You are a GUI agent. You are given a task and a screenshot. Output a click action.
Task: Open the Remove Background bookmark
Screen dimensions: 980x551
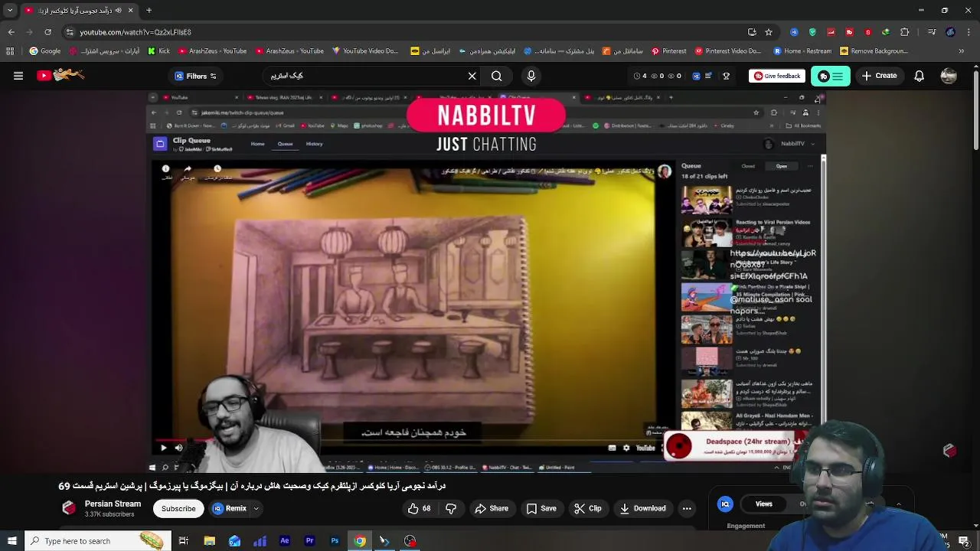874,51
